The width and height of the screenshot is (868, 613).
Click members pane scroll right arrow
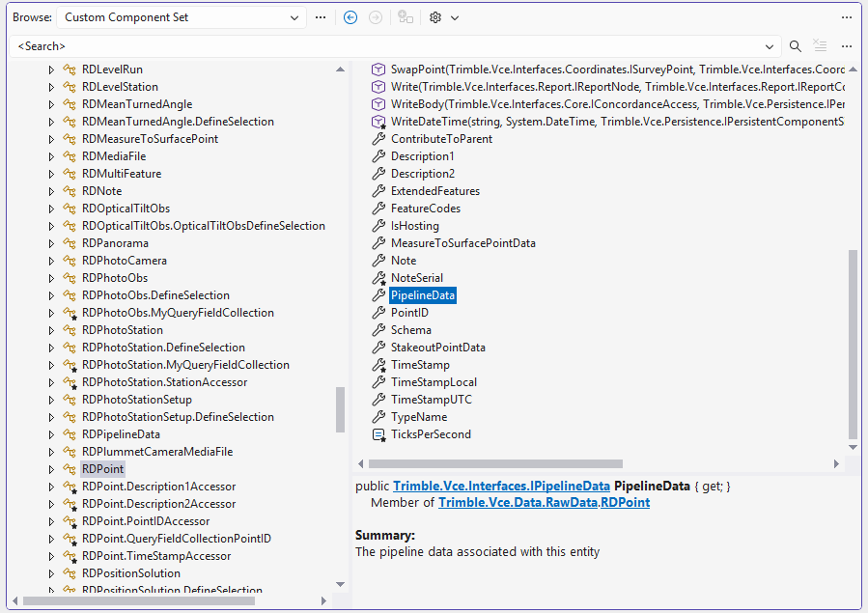click(x=836, y=464)
